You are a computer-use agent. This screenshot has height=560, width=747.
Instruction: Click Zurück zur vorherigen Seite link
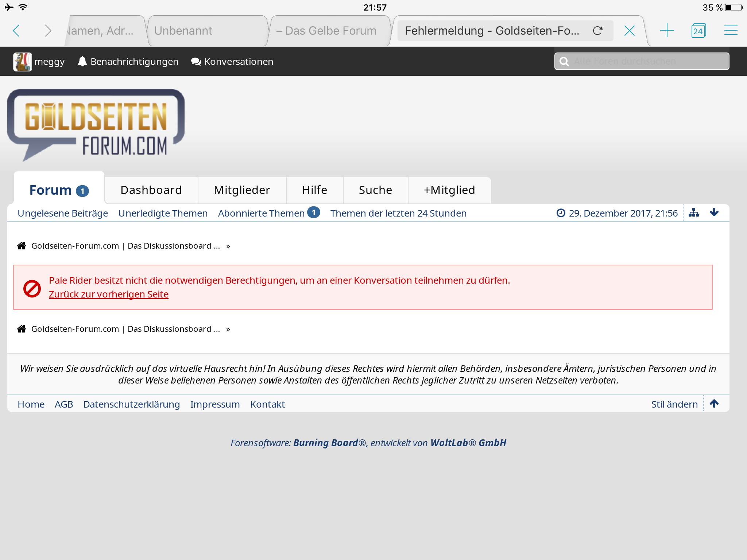tap(109, 295)
